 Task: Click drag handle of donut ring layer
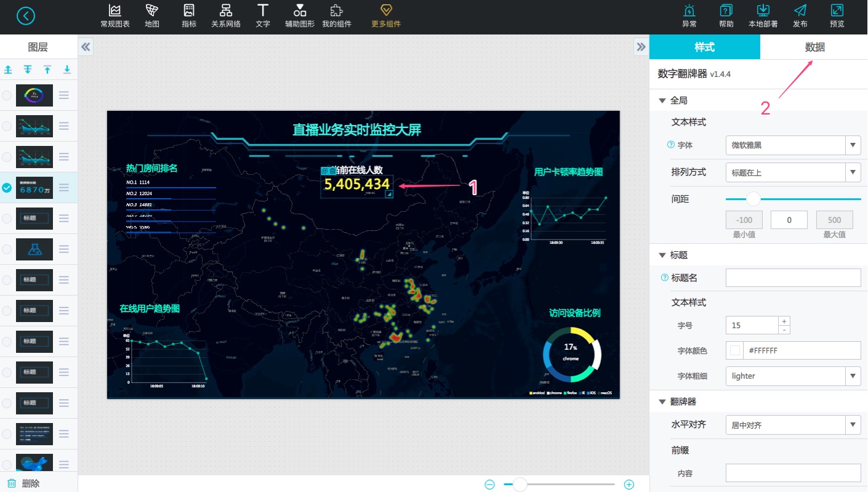click(64, 95)
